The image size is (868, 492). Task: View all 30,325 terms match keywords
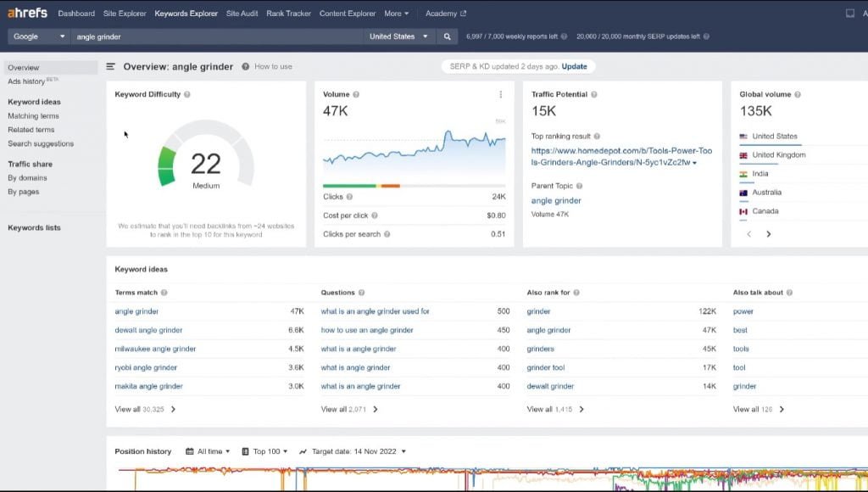click(x=145, y=410)
